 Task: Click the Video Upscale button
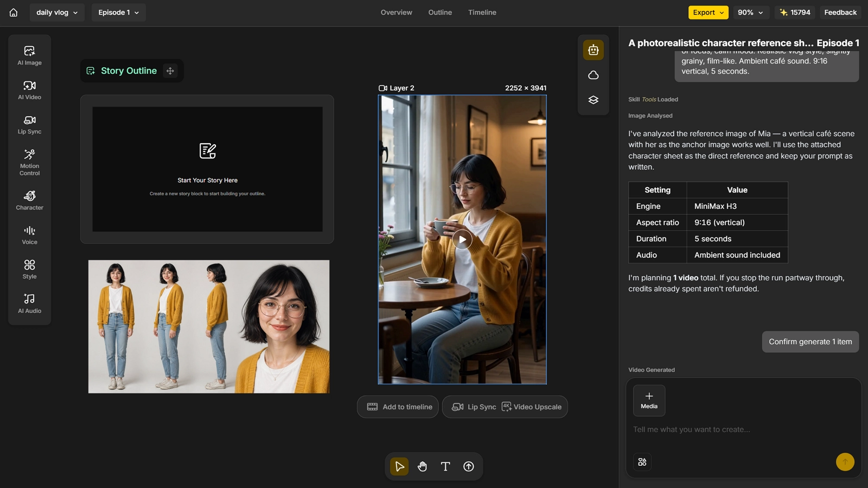(532, 407)
